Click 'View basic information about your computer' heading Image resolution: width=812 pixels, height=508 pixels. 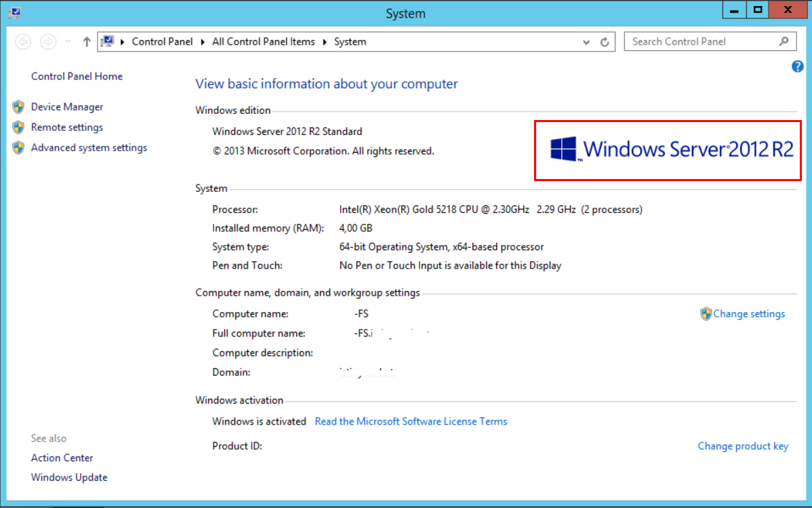coord(326,84)
